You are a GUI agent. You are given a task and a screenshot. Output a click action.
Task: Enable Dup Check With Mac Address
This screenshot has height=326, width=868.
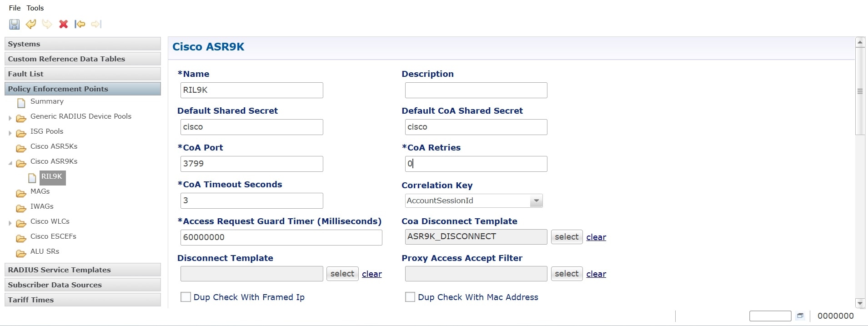coord(410,297)
